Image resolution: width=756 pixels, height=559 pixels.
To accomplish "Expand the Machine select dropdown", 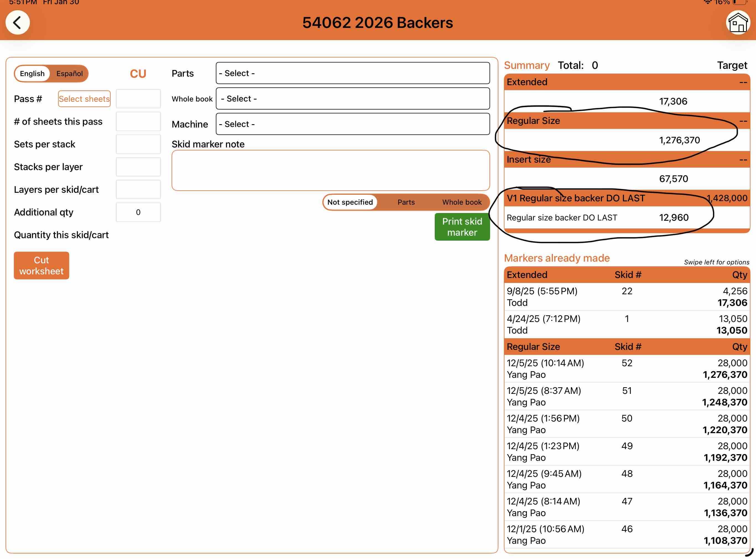I will click(x=353, y=124).
